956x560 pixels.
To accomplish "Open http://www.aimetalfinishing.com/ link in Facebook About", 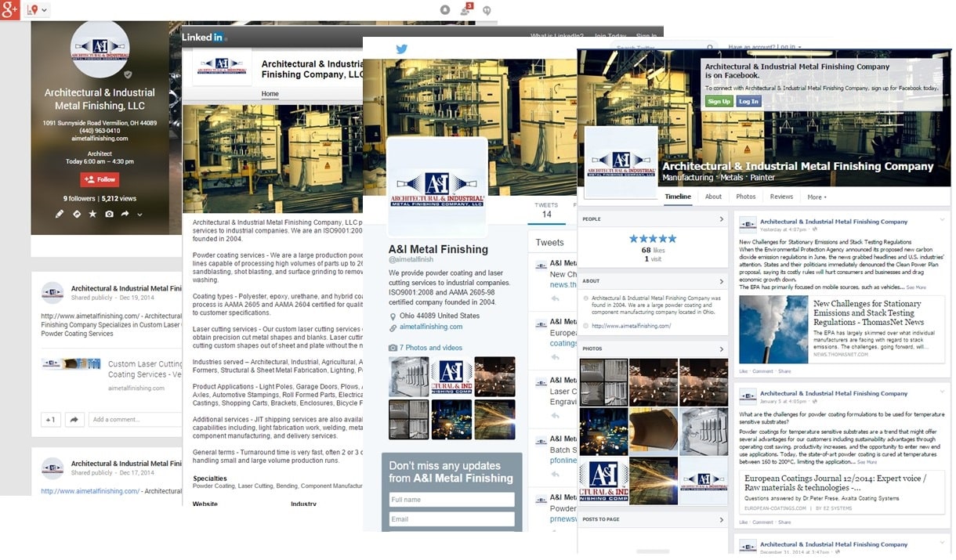I will click(x=631, y=326).
